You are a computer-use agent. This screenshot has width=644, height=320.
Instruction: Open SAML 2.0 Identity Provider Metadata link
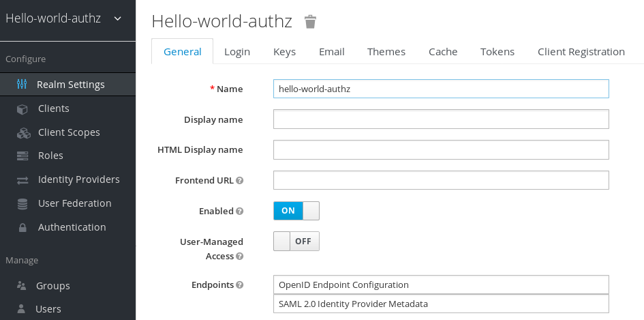point(353,304)
